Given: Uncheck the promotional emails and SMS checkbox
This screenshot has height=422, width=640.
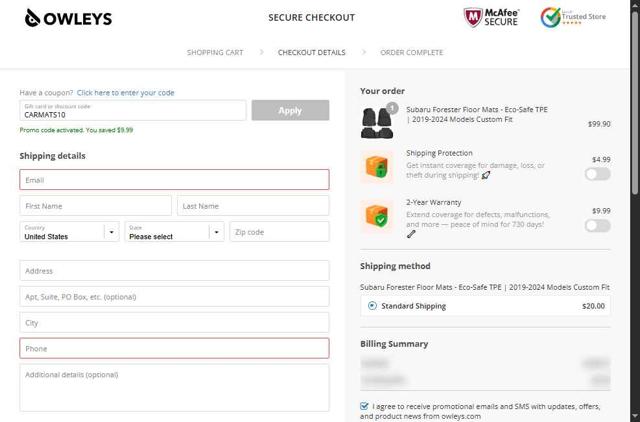Looking at the screenshot, I should [x=364, y=406].
